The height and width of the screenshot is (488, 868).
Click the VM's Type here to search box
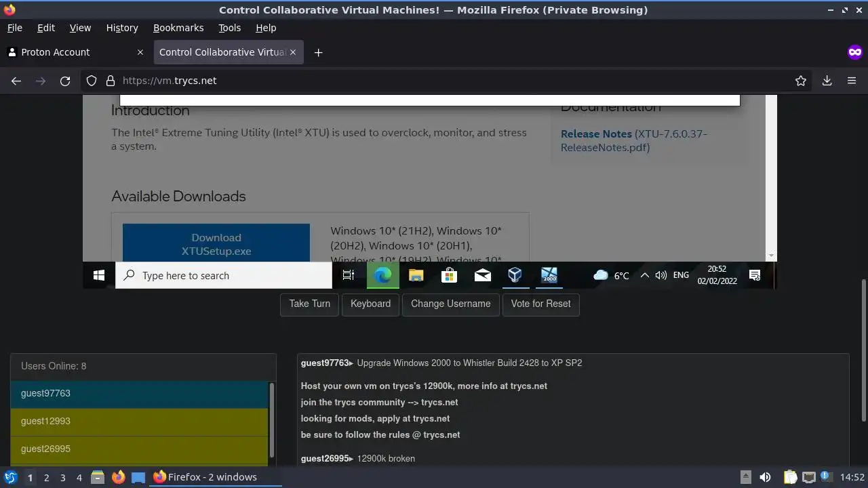[x=224, y=275]
